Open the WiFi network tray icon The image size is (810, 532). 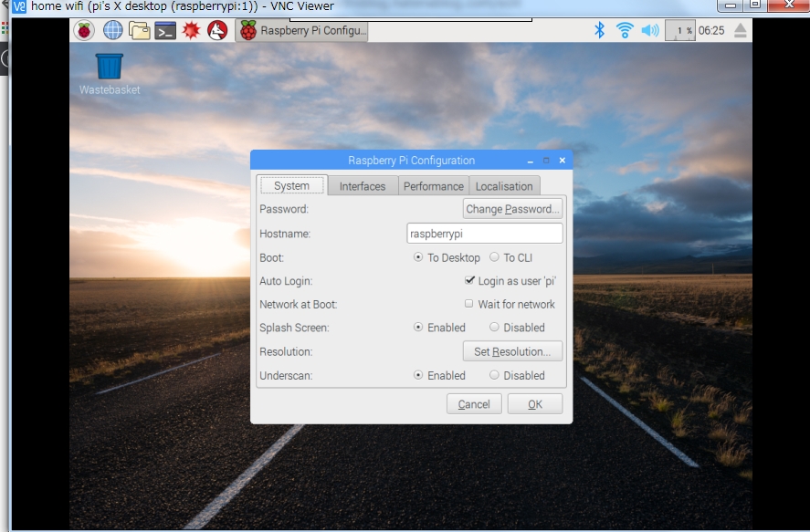coord(625,30)
